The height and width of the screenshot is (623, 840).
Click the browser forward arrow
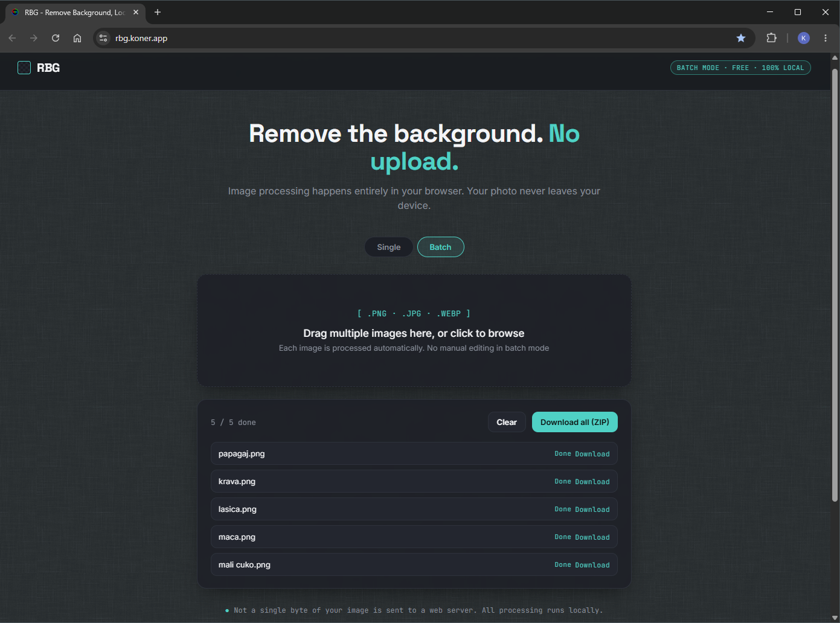(x=34, y=38)
